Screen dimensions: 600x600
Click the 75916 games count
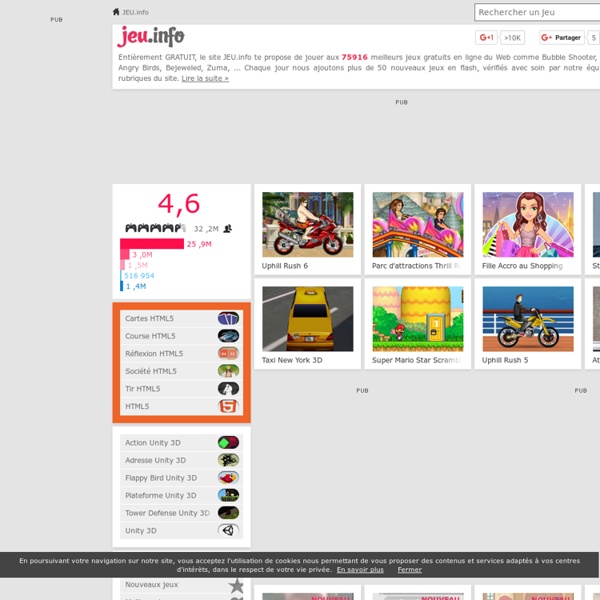coord(354,57)
